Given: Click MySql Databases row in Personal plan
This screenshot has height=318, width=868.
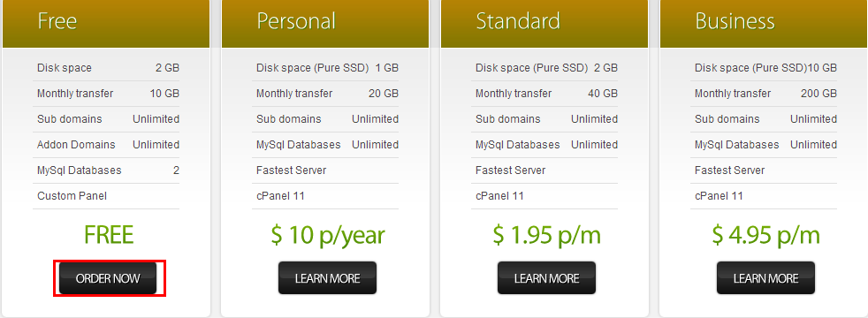Looking at the screenshot, I should pos(325,145).
